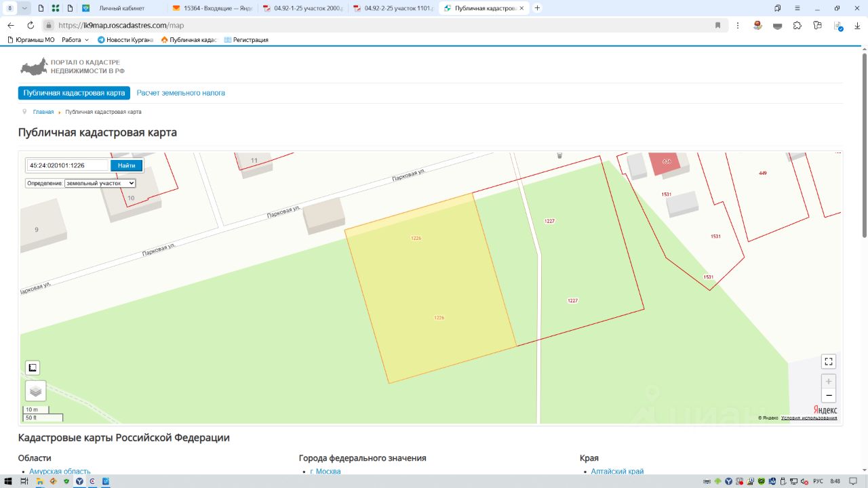The image size is (868, 488).
Task: Open the Windows Start menu
Action: 9,481
